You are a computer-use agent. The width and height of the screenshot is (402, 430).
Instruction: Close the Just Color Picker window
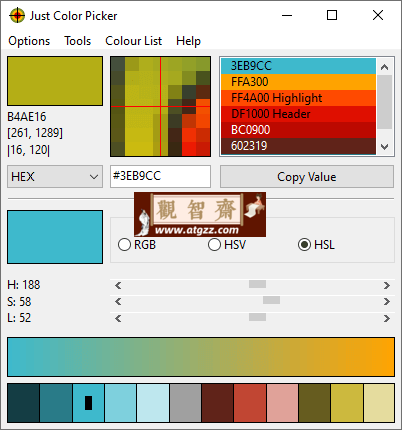click(x=378, y=15)
